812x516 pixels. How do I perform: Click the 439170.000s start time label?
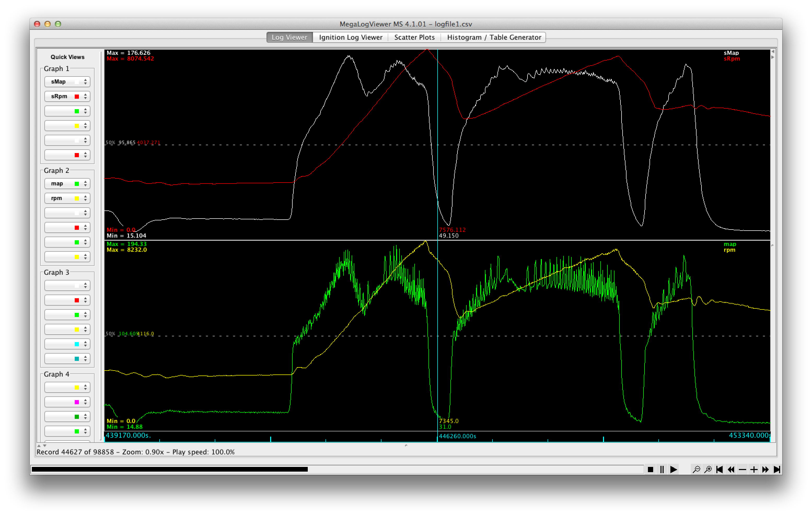point(128,436)
